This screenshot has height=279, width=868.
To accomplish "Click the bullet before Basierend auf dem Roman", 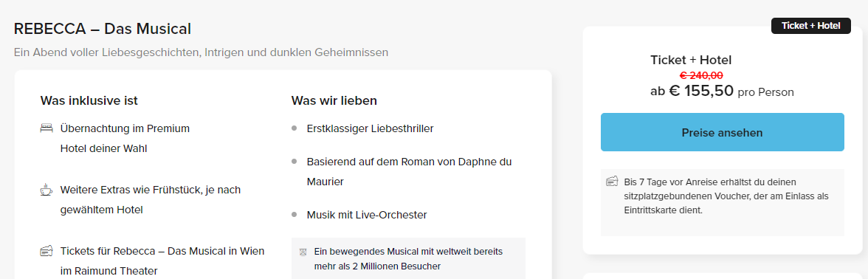I will point(294,162).
